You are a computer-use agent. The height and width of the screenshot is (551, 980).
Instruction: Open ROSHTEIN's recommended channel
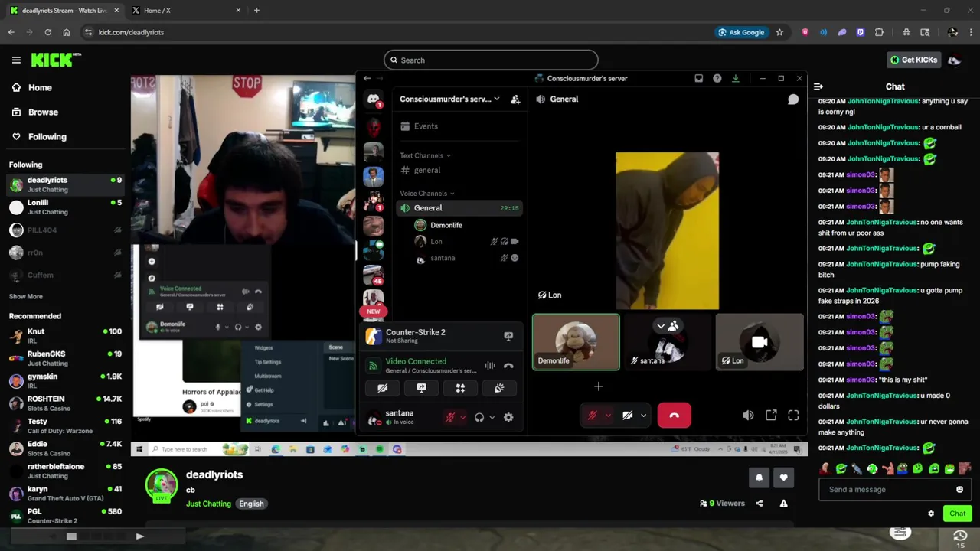tap(65, 403)
